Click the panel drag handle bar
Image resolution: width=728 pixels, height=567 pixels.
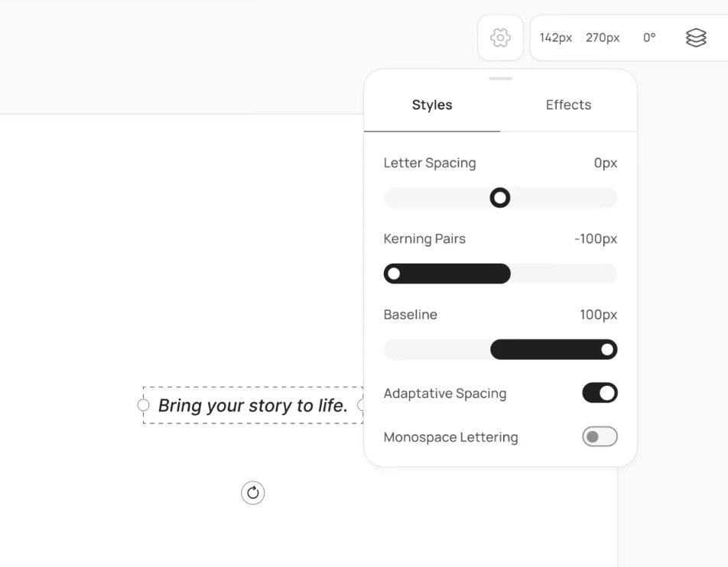500,79
